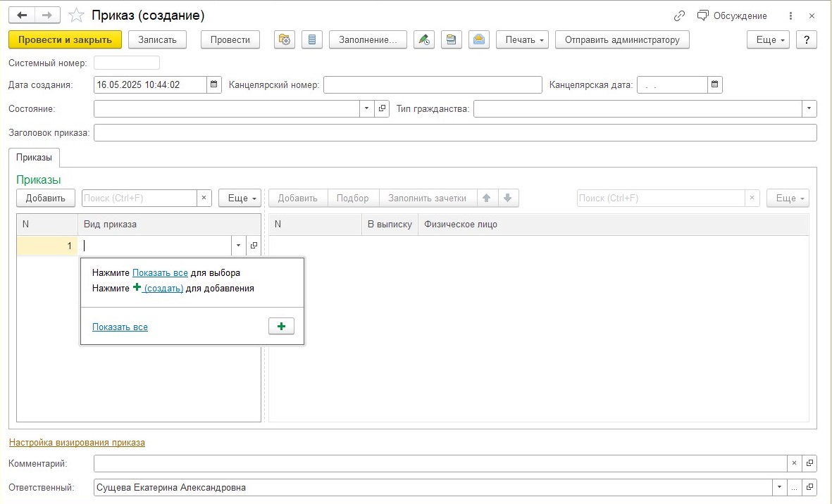Move row up with up arrow
Viewport: 832px width, 504px height.
(487, 199)
